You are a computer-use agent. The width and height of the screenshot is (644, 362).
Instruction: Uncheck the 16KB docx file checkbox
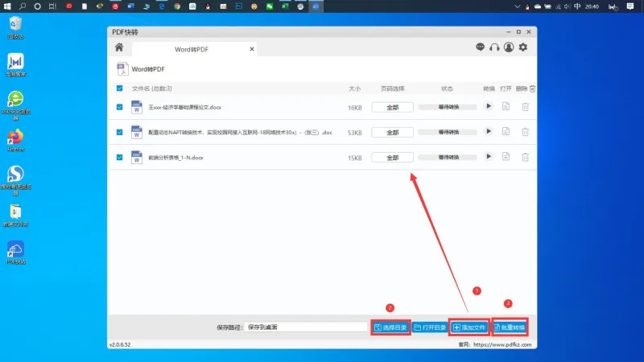point(119,107)
